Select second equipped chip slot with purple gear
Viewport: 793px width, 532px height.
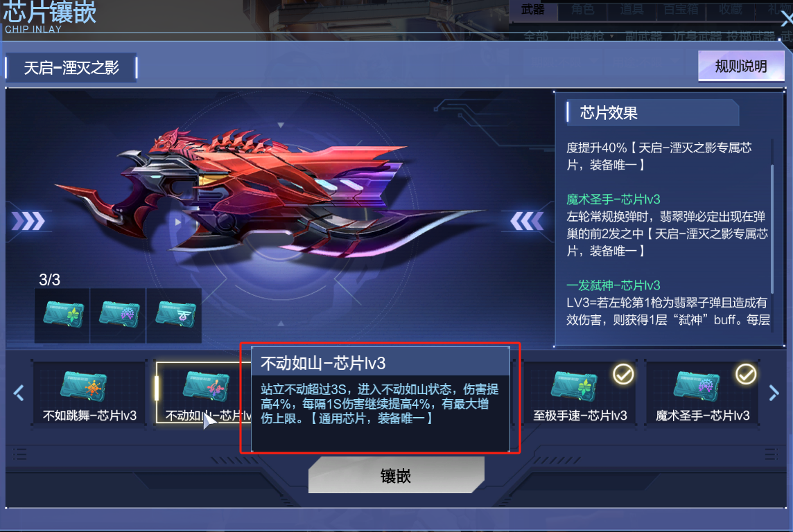(119, 316)
